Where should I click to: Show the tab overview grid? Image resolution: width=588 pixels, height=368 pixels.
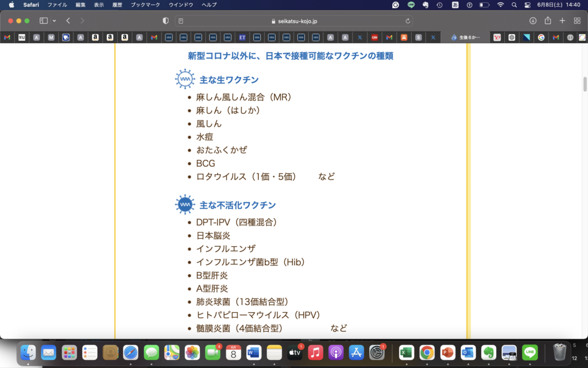[577, 21]
